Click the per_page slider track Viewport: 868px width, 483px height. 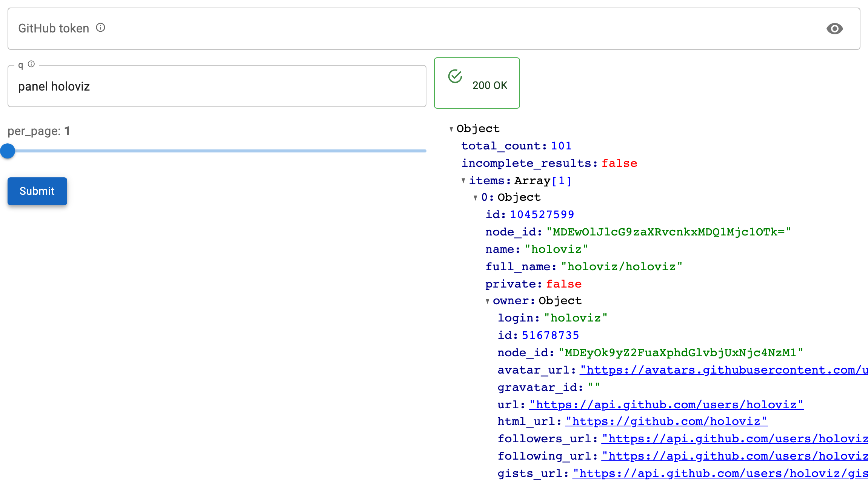pyautogui.click(x=217, y=151)
